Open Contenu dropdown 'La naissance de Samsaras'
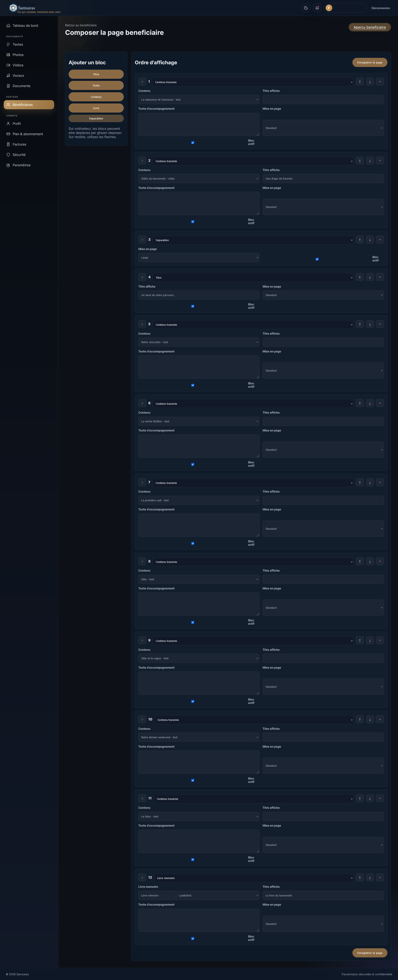The width and height of the screenshot is (398, 980). tap(199, 100)
